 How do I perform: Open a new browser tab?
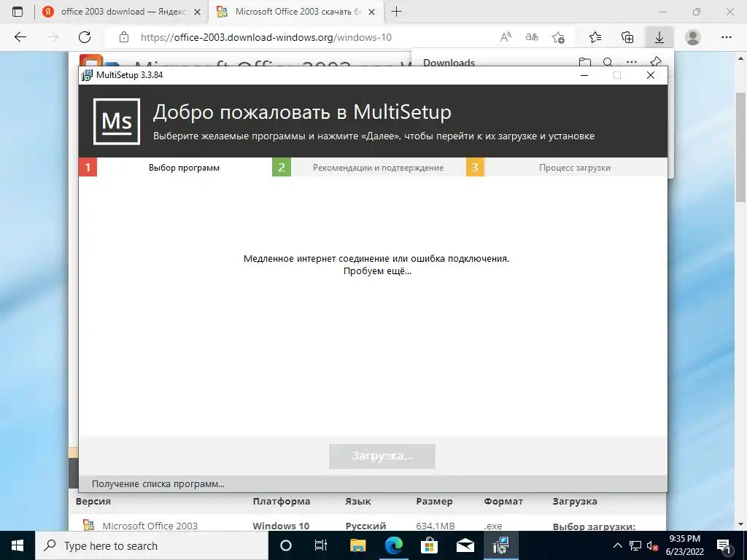[396, 12]
